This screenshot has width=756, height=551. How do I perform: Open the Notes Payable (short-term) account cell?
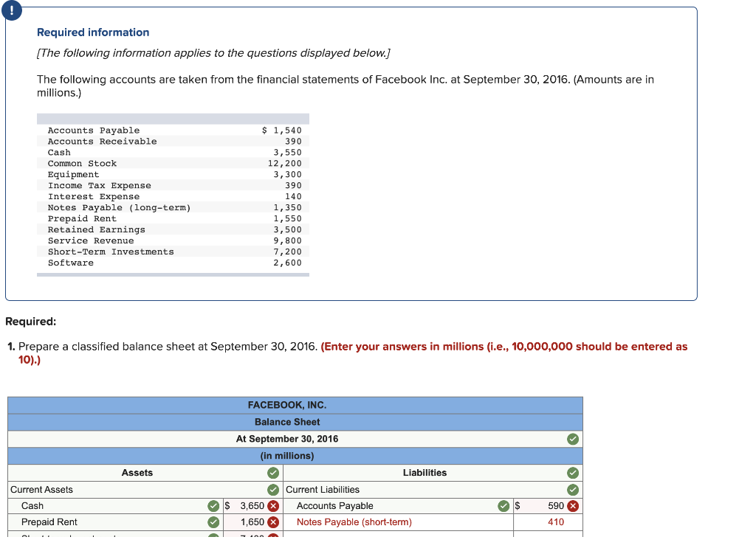(398, 522)
